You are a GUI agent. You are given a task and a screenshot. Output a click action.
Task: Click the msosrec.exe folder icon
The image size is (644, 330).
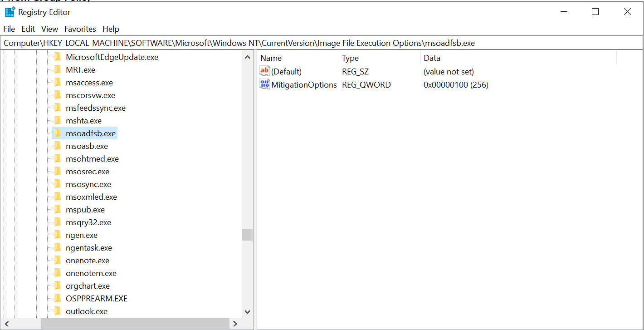pyautogui.click(x=58, y=172)
